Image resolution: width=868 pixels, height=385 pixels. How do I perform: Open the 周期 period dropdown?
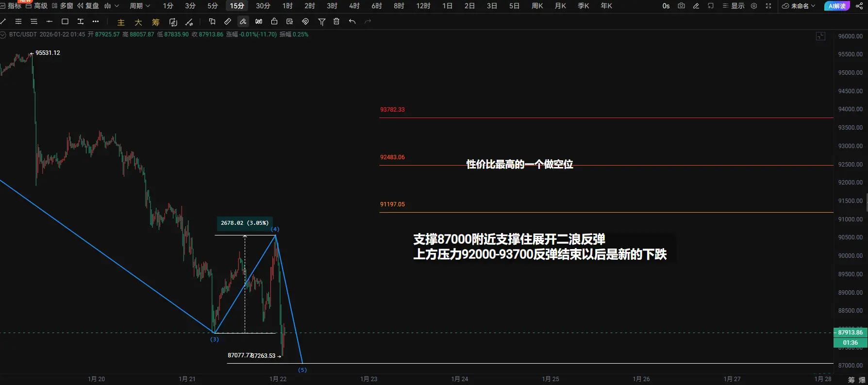[140, 6]
